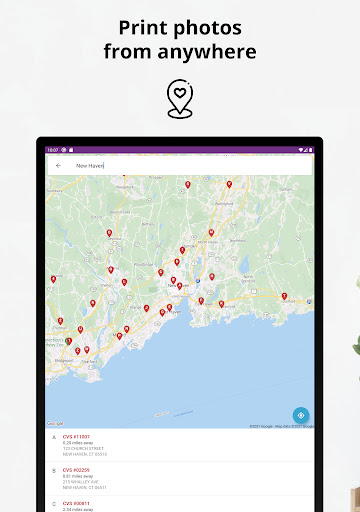The height and width of the screenshot is (512, 360).
Task: Open store listing CVS #11007
Action: 179,445
